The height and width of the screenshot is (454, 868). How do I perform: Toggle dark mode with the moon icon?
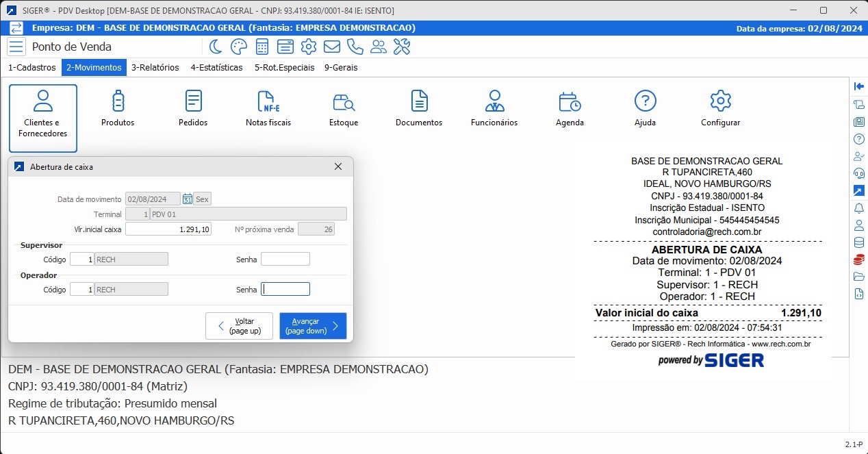click(216, 47)
